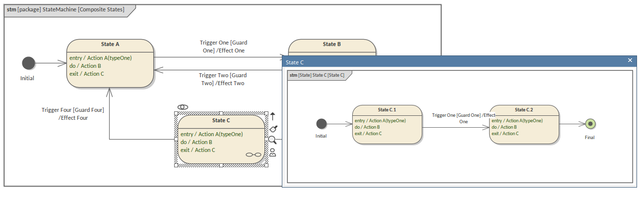Select State C.1 in the popup diagram
This screenshot has width=644, height=198.
click(x=387, y=124)
